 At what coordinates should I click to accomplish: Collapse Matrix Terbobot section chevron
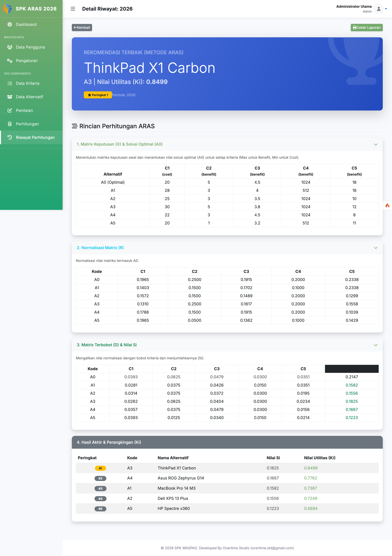pos(375,345)
